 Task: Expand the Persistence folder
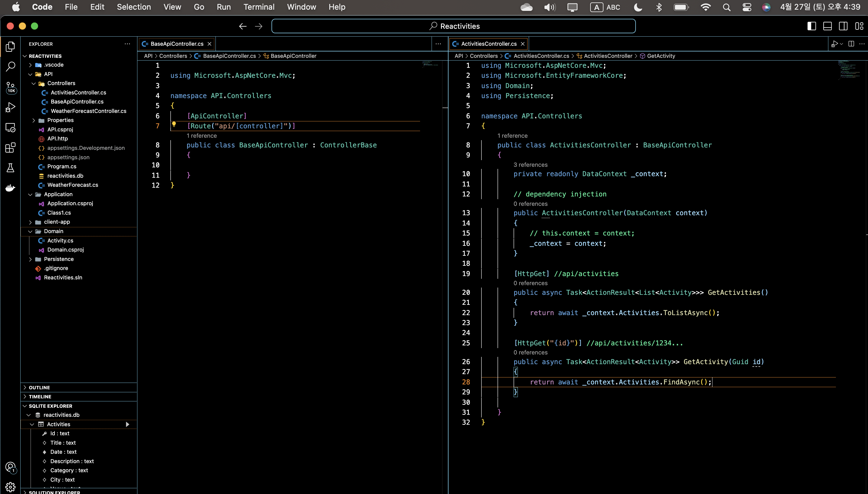(58, 259)
